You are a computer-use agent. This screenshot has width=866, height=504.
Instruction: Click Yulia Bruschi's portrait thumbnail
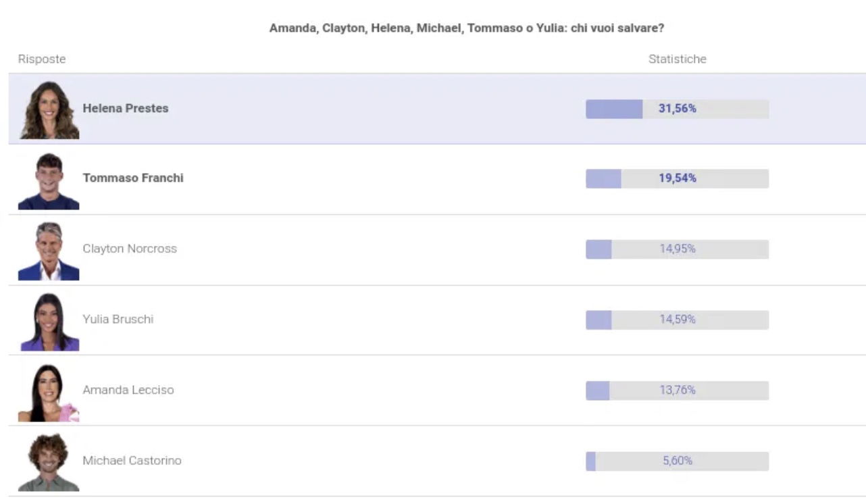tap(49, 322)
